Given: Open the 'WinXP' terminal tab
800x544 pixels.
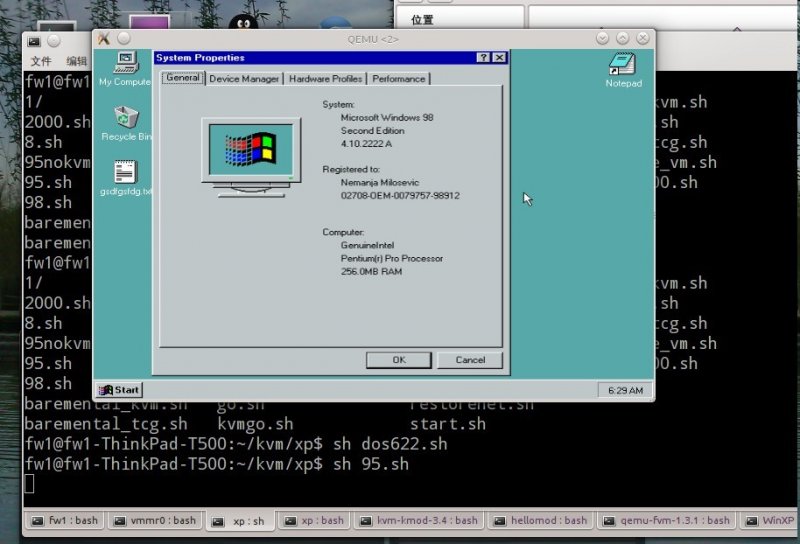Looking at the screenshot, I should (769, 521).
